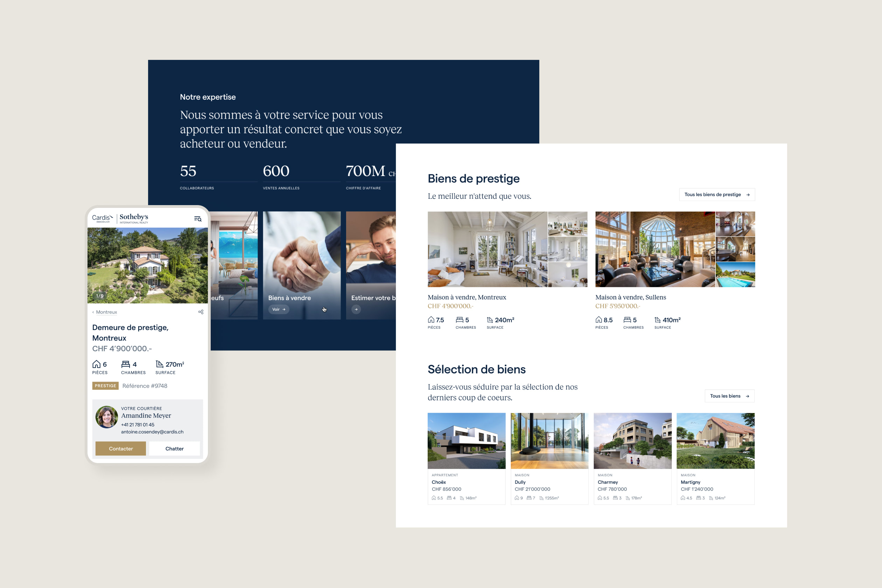This screenshot has width=882, height=588.
Task: Click the filter/search icon on mobile
Action: [x=197, y=219]
